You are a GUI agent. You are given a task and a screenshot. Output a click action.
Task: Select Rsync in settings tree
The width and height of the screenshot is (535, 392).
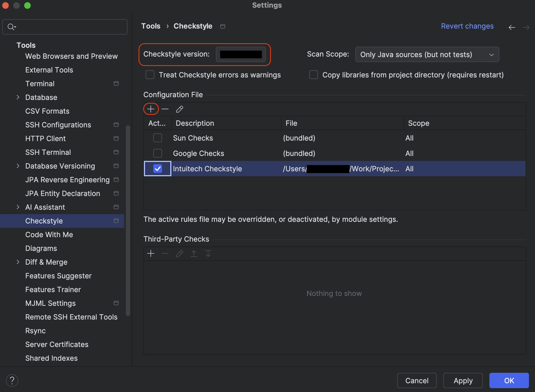(35, 331)
